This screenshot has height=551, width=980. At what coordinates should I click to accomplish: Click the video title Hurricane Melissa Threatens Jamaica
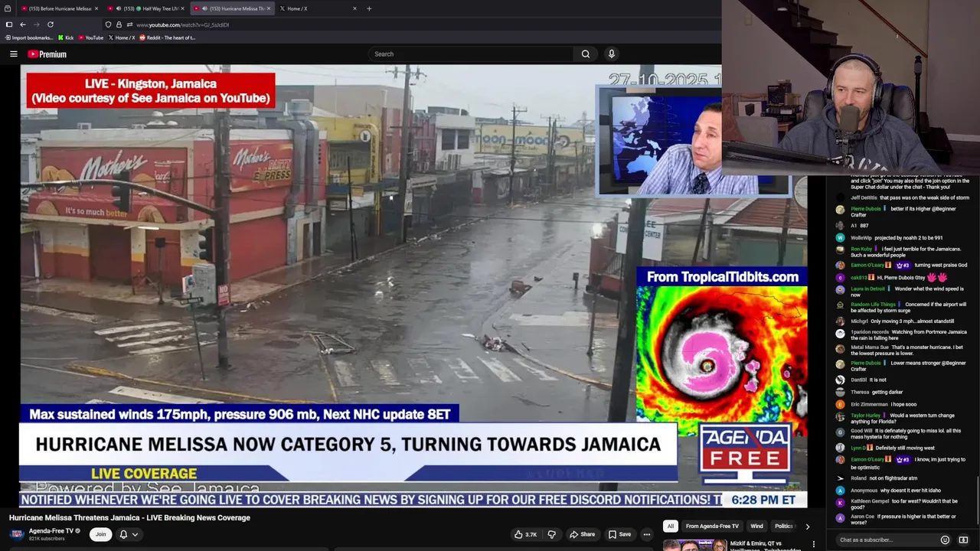129,518
